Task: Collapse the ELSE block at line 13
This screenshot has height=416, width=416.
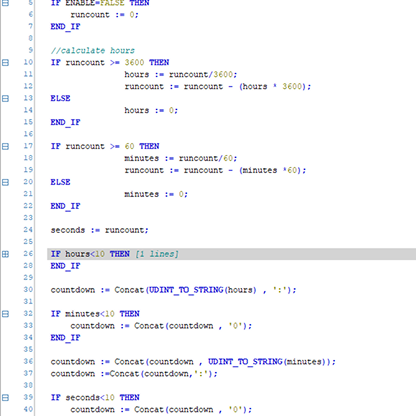Action: tap(5, 98)
